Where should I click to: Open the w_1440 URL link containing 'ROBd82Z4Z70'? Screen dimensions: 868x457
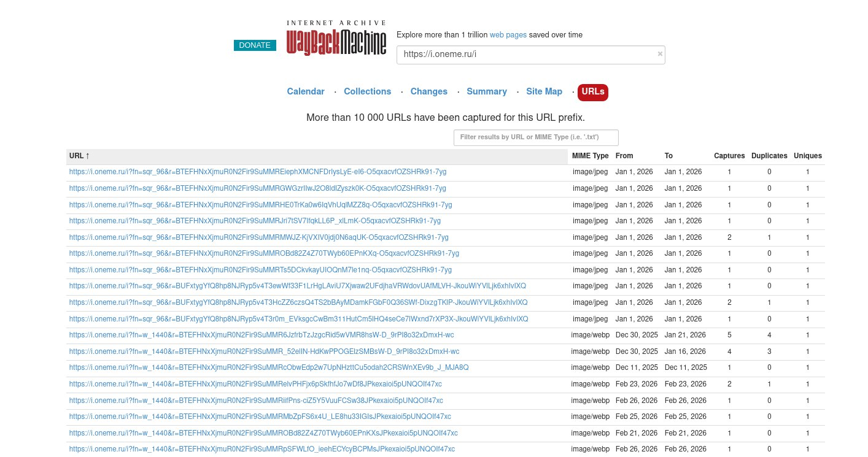pyautogui.click(x=263, y=433)
